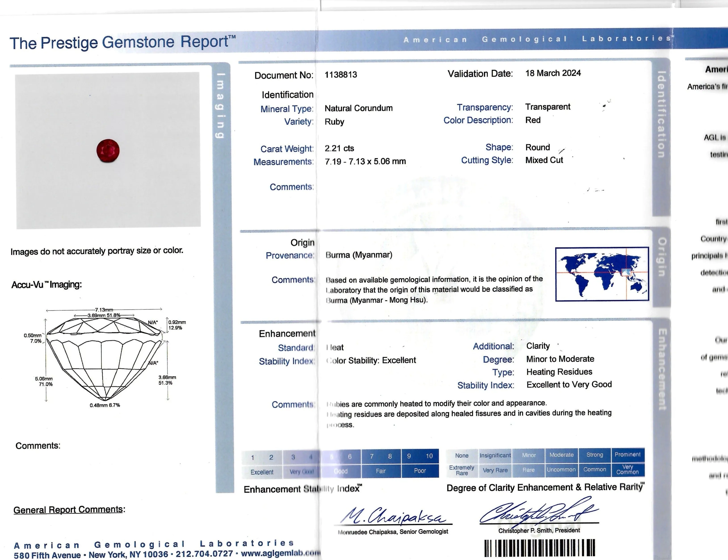The height and width of the screenshot is (560, 728).
Task: Click Christopher P. Smith, President name
Action: pyautogui.click(x=539, y=531)
